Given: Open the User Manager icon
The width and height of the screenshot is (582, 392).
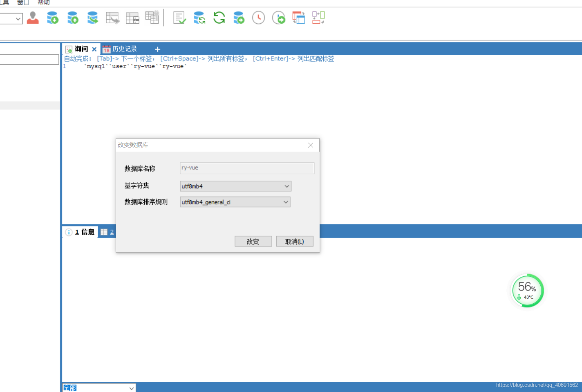Looking at the screenshot, I should 33,18.
